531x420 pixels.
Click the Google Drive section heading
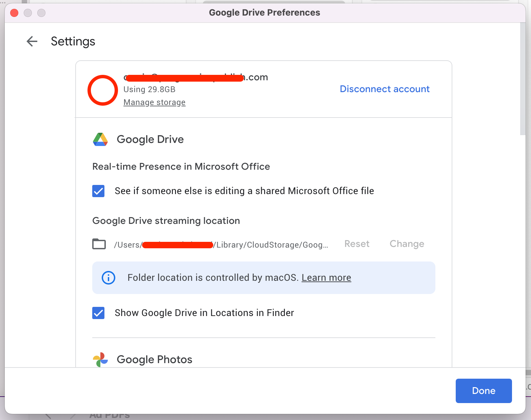coord(150,140)
